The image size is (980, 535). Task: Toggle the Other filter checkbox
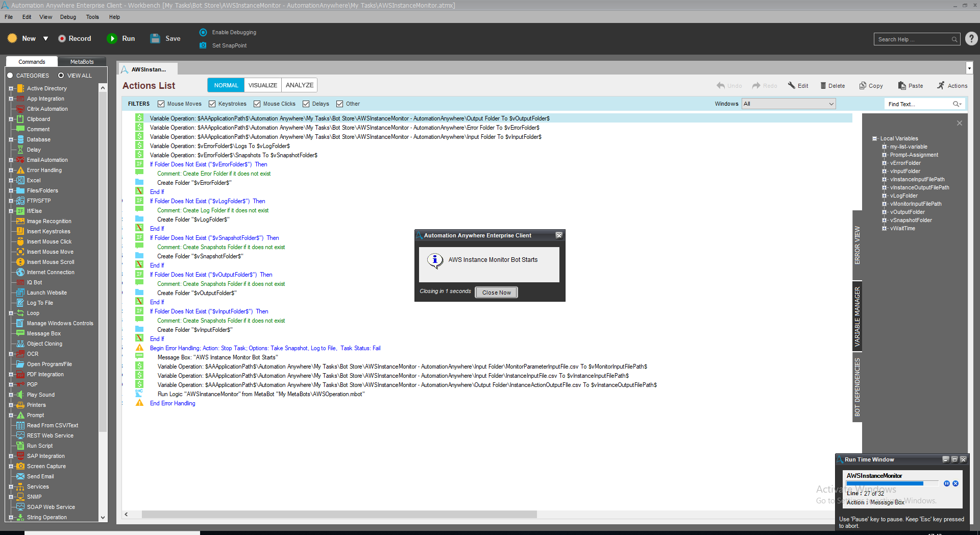(339, 104)
